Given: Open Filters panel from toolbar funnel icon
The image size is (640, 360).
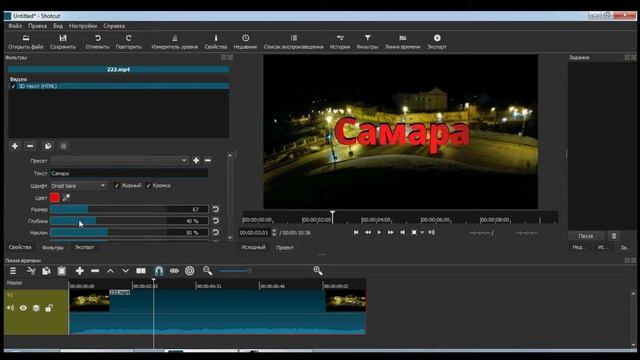Looking at the screenshot, I should click(x=367, y=42).
